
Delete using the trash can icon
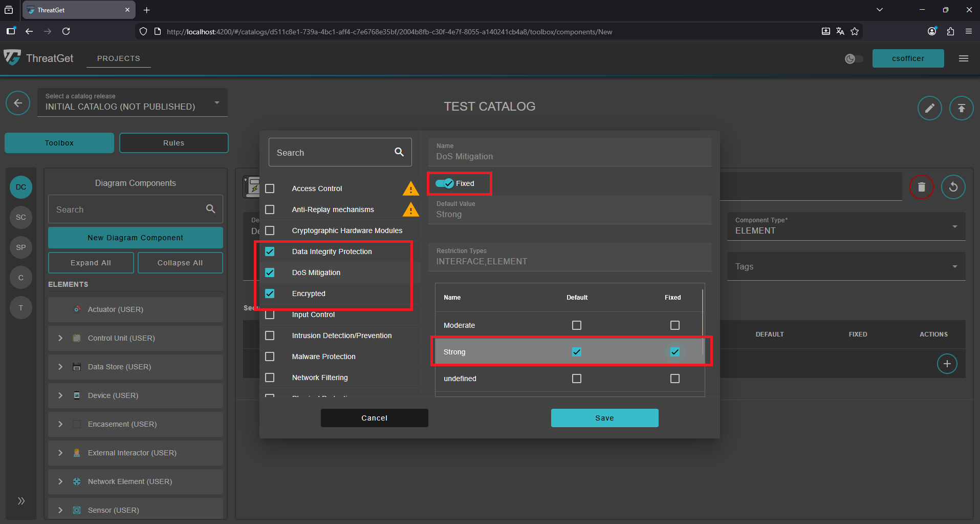coord(921,187)
